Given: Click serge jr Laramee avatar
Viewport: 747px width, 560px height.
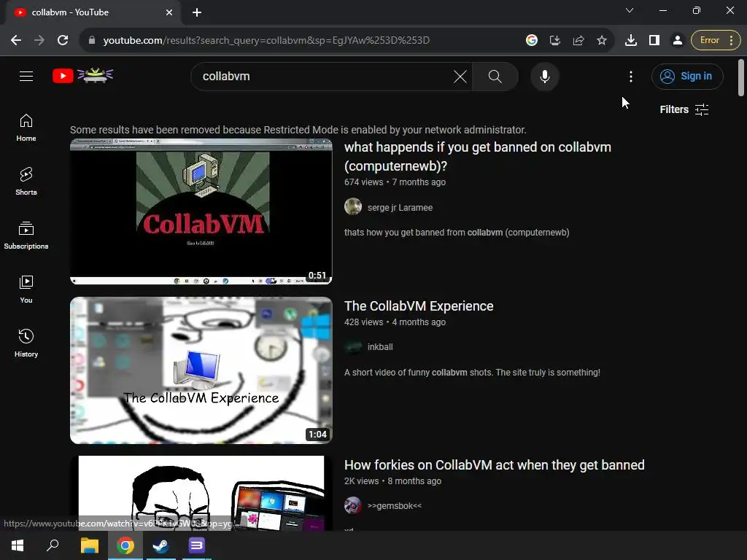Looking at the screenshot, I should (x=353, y=206).
